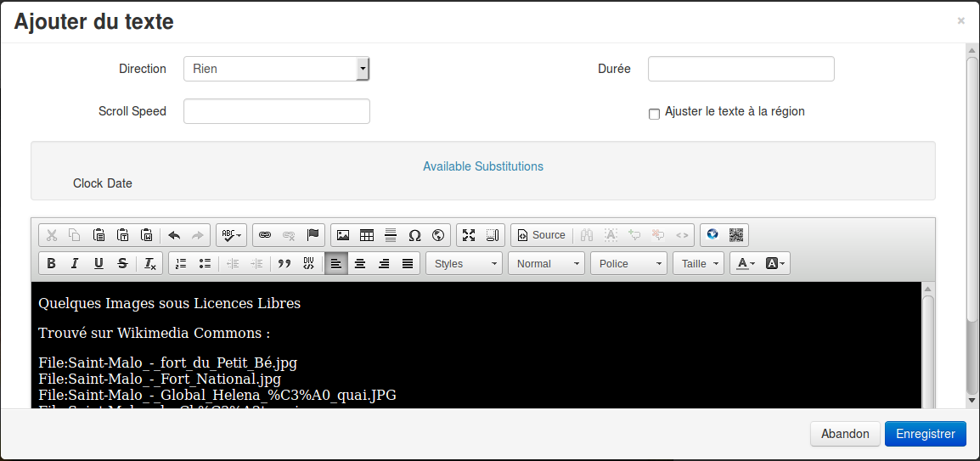The height and width of the screenshot is (461, 980).
Task: Expand the Styles dropdown
Action: (465, 263)
